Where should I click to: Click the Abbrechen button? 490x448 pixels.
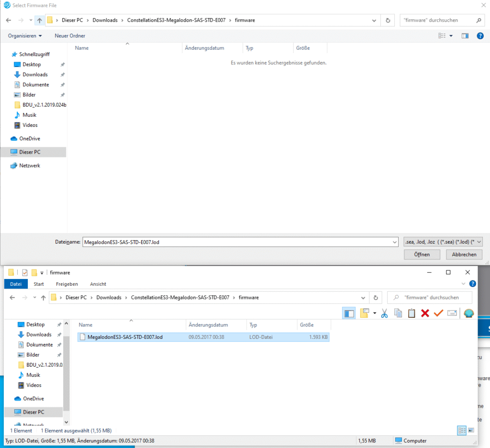pyautogui.click(x=464, y=255)
